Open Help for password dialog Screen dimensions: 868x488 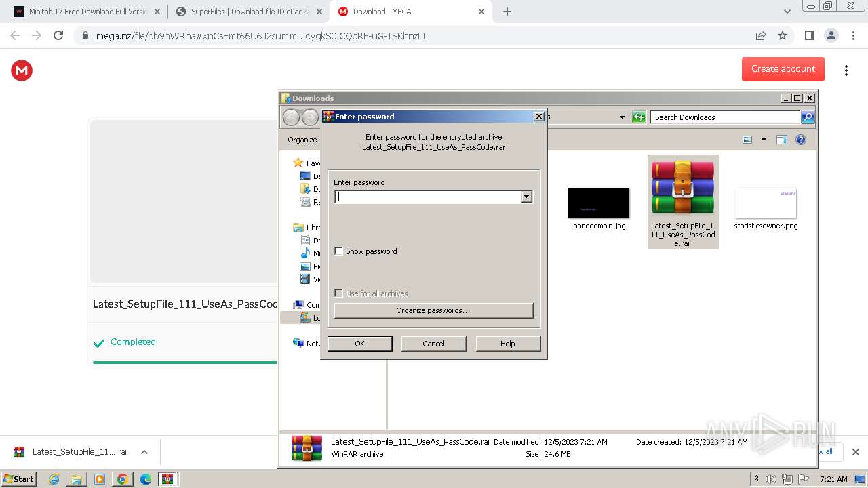pos(508,344)
